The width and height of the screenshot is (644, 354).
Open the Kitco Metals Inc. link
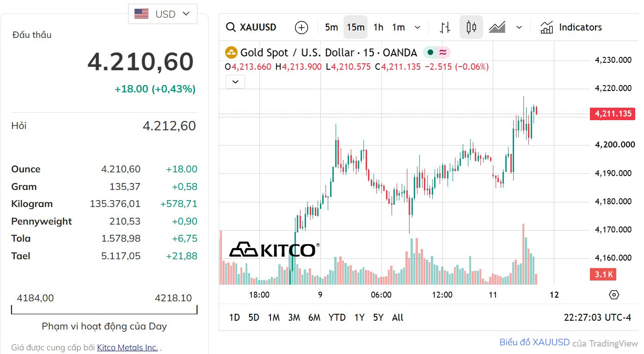coord(128,348)
